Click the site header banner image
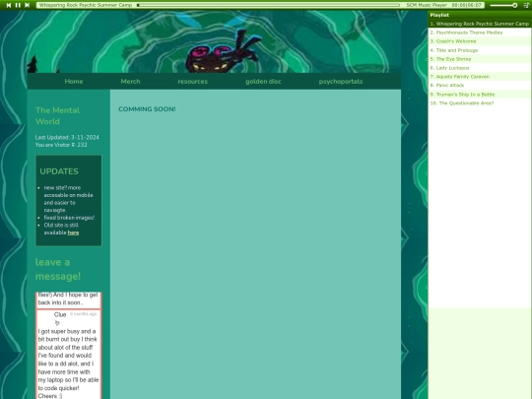 (x=214, y=41)
